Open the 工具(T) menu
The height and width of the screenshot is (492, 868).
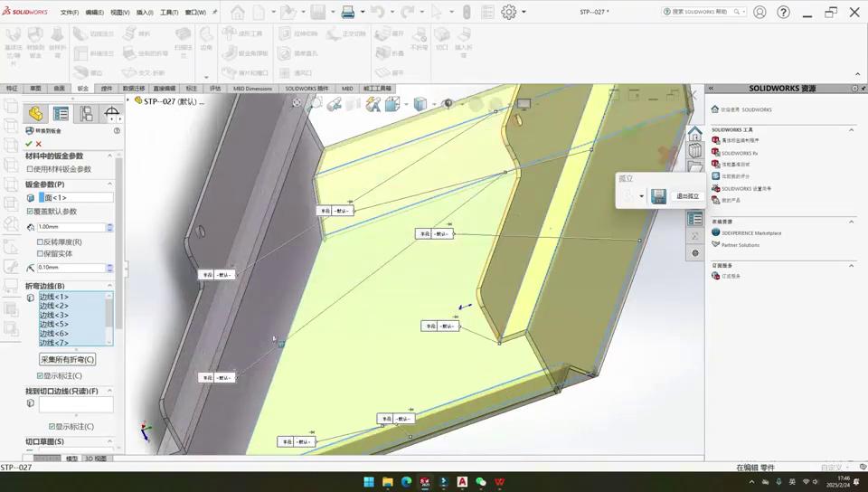pos(169,13)
